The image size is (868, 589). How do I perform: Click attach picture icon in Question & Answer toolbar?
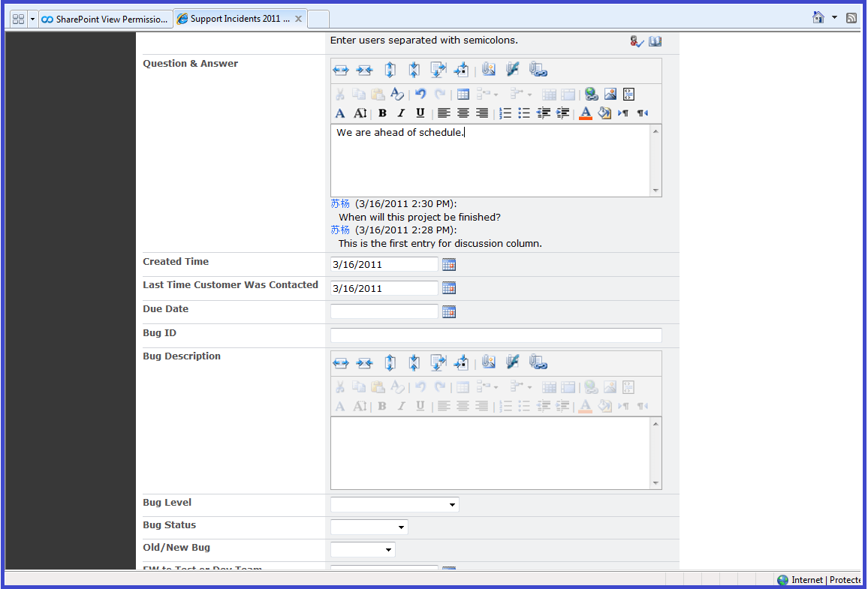tap(488, 69)
